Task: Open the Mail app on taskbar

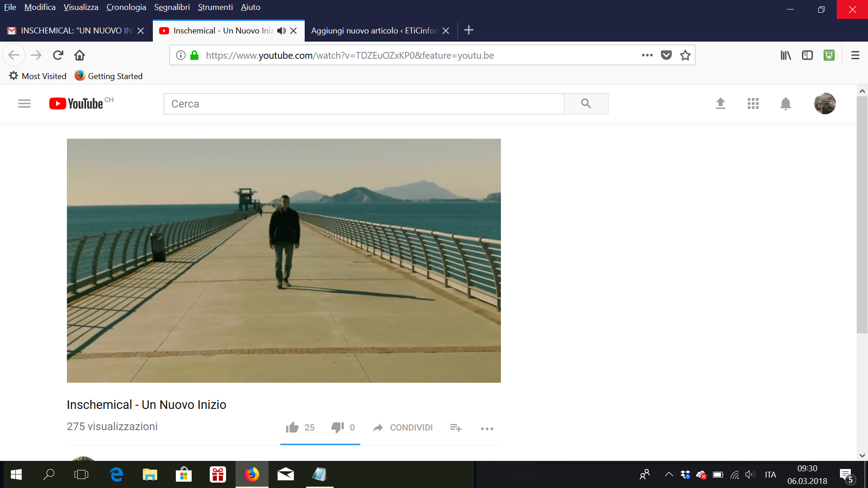Action: (x=286, y=474)
